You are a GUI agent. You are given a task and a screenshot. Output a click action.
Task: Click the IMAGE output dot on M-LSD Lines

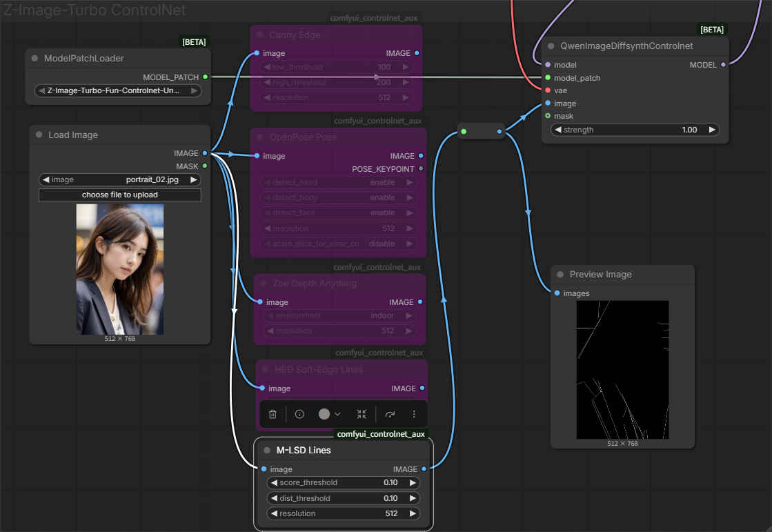click(x=424, y=469)
